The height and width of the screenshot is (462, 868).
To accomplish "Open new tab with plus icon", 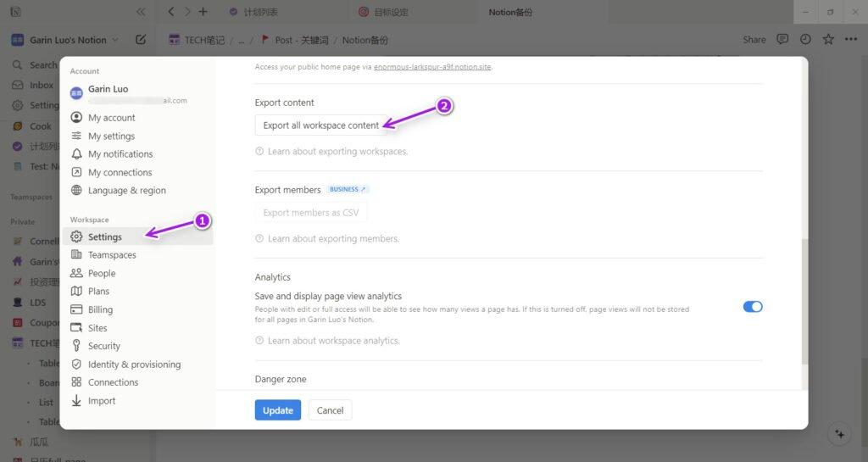I will 203,12.
